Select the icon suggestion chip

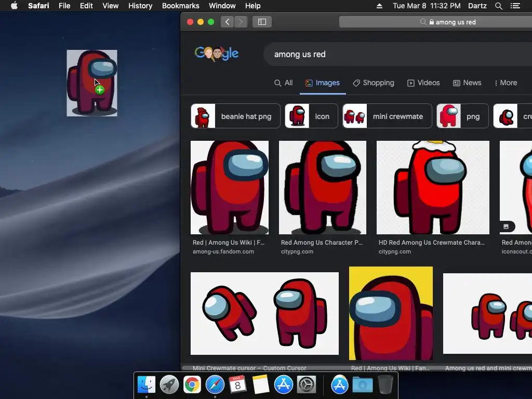311,116
